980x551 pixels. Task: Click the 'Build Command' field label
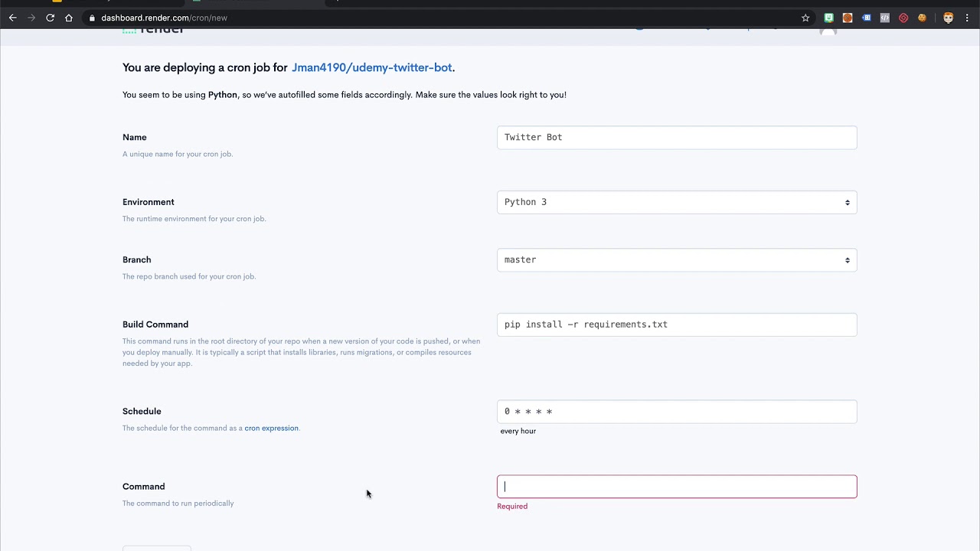[155, 324]
